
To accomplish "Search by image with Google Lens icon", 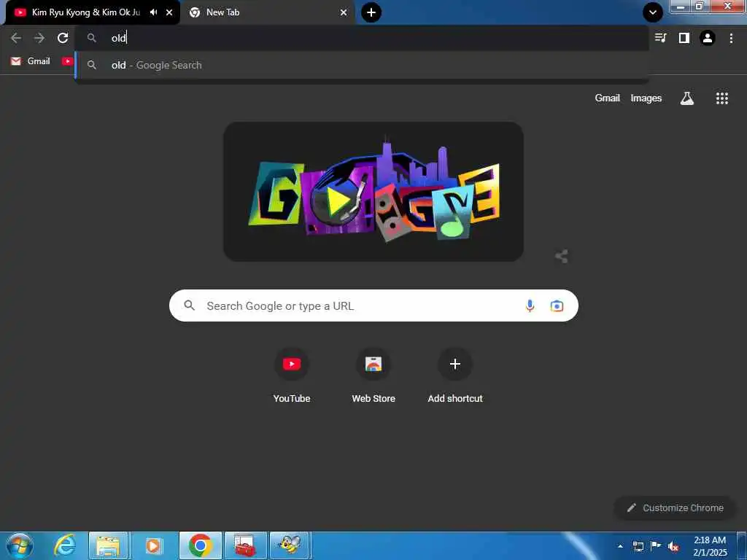I will coord(557,306).
